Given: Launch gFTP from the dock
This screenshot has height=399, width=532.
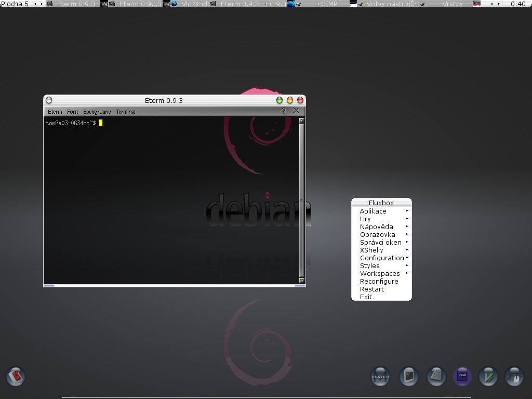Looking at the screenshot, I should coord(513,376).
